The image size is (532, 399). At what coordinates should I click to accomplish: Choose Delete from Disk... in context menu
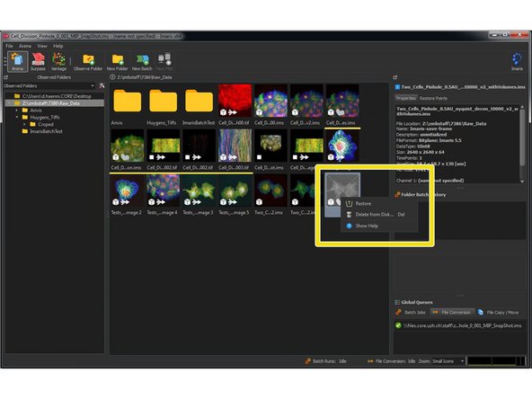pos(379,215)
